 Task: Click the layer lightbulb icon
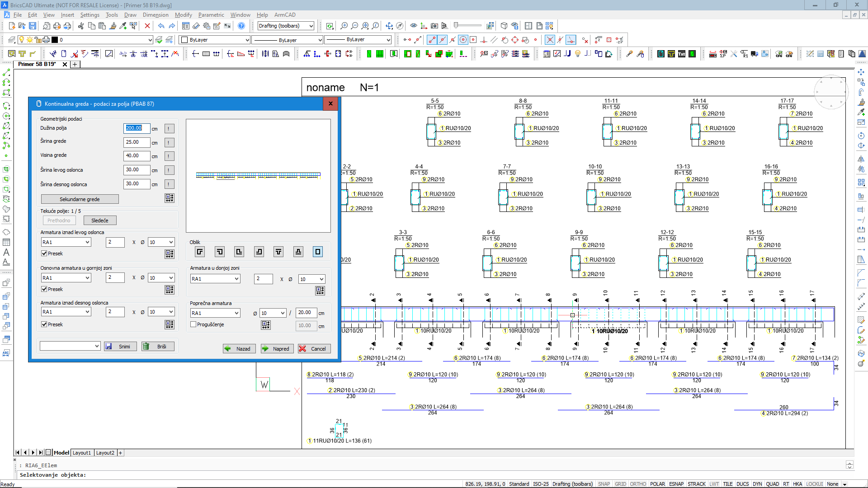(21, 40)
